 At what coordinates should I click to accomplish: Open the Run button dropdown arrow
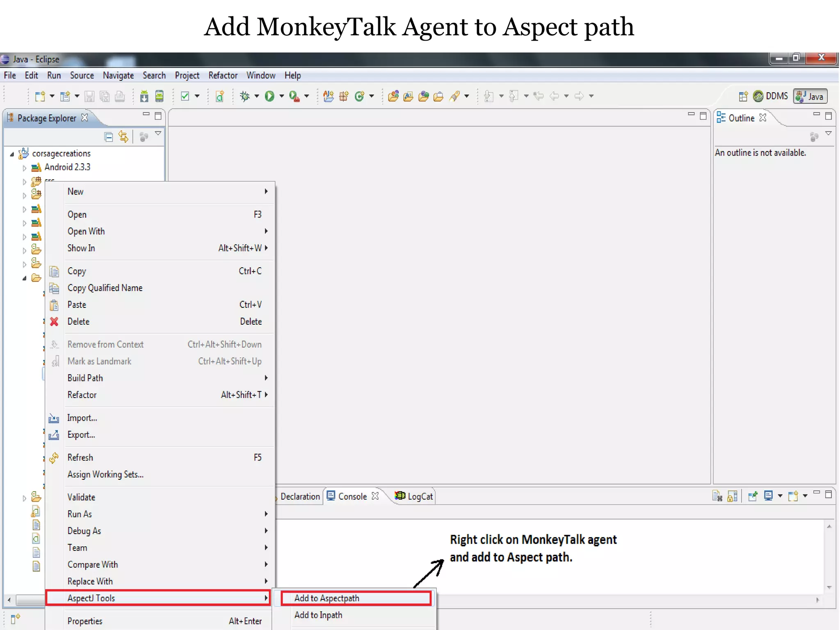[282, 96]
